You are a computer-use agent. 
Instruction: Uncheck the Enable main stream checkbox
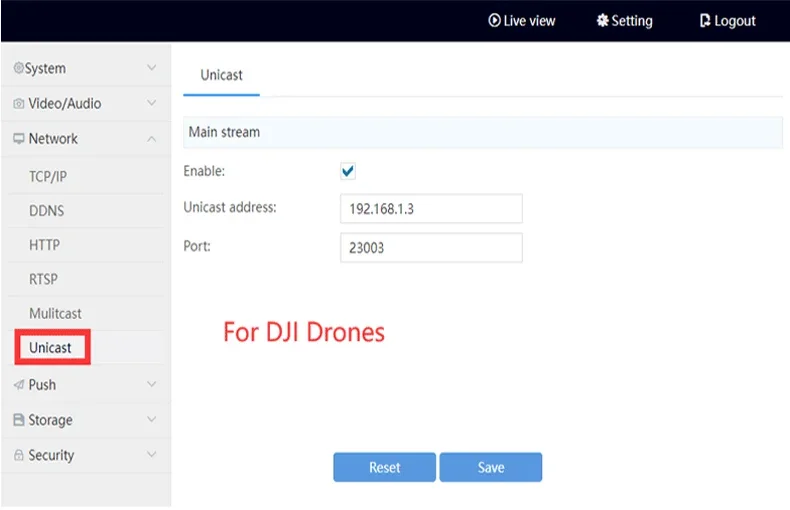[x=348, y=171]
